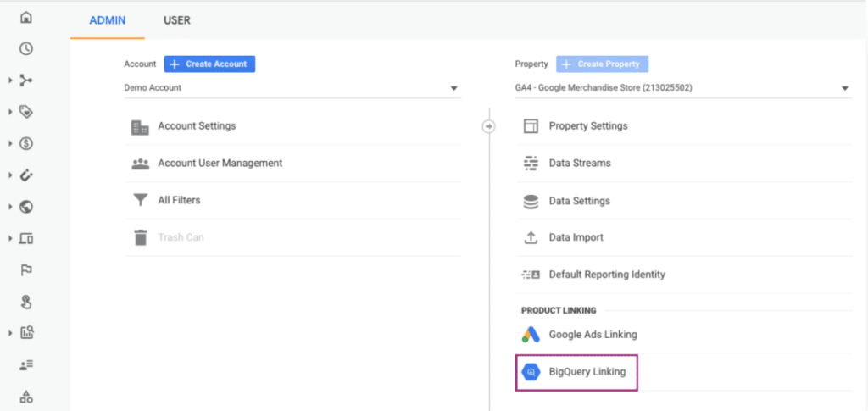Open the Demo Account dropdown
The height and width of the screenshot is (411, 868).
point(292,88)
